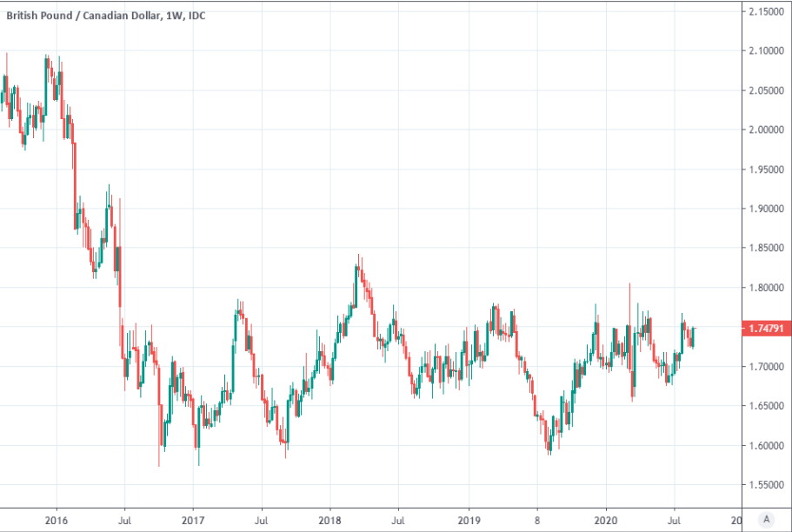Select the 2017 marker on time axis
The height and width of the screenshot is (532, 792).
[x=193, y=520]
